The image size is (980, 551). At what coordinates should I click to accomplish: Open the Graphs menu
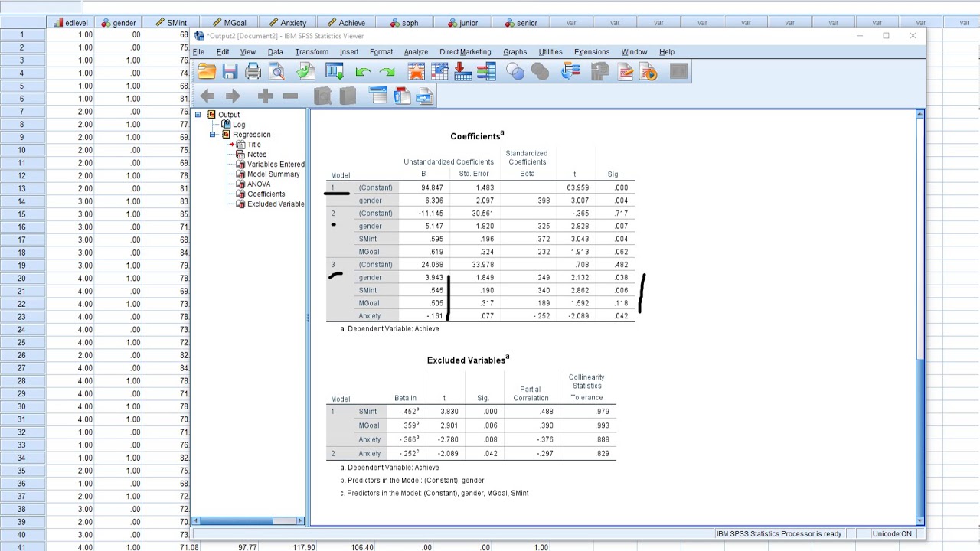[x=514, y=52]
